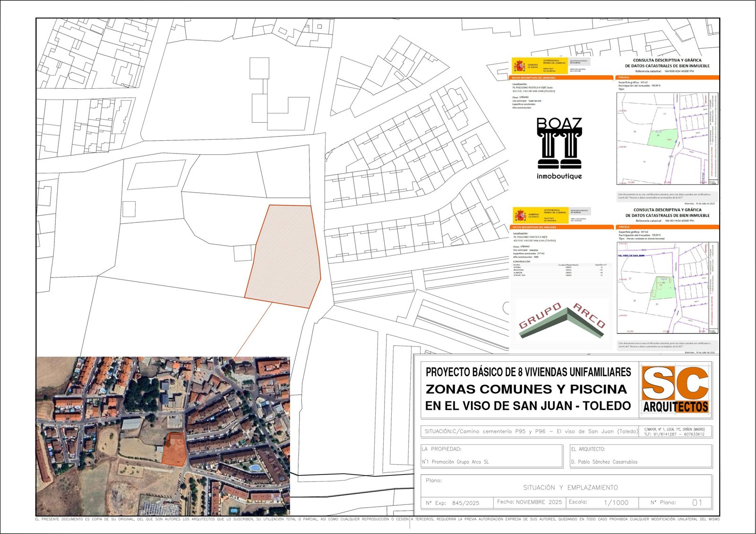Click the owner name Promoción Grupo Arco SL
Image resolution: width=756 pixels, height=534 pixels.
click(x=455, y=462)
